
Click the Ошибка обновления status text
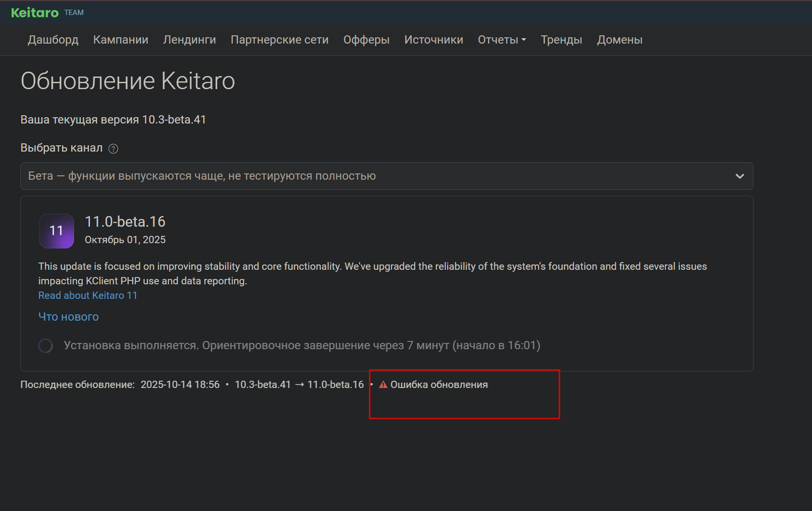(439, 385)
